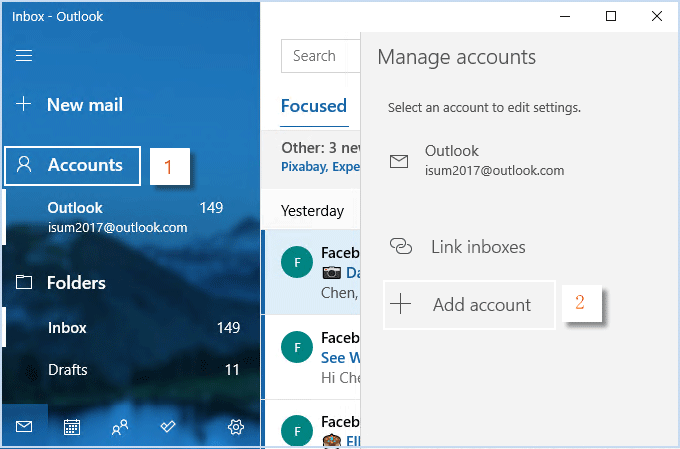
Task: Open the Settings gear icon
Action: coord(235,427)
